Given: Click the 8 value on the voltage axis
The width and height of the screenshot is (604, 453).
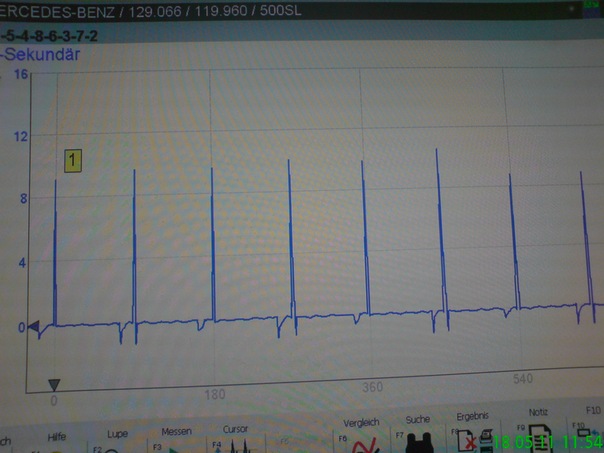Looking at the screenshot, I should point(23,199).
